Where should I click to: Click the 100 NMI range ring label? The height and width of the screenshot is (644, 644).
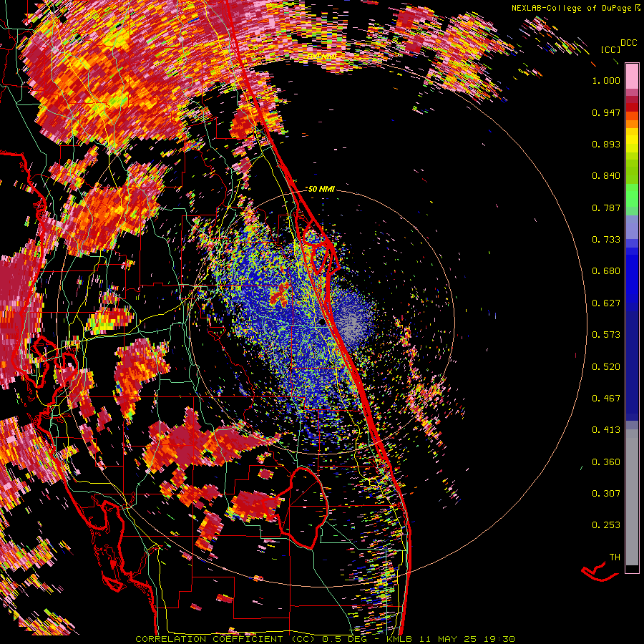tap(321, 55)
